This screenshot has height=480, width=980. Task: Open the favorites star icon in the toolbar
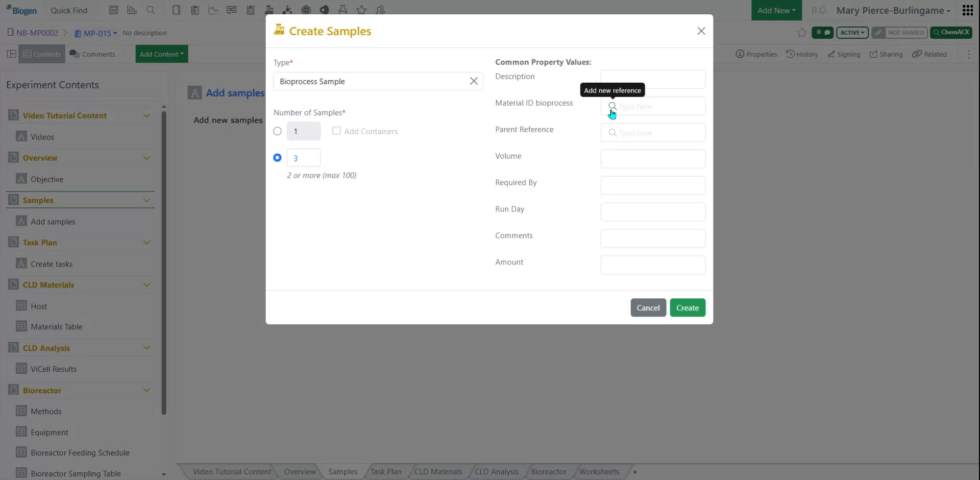[x=362, y=10]
